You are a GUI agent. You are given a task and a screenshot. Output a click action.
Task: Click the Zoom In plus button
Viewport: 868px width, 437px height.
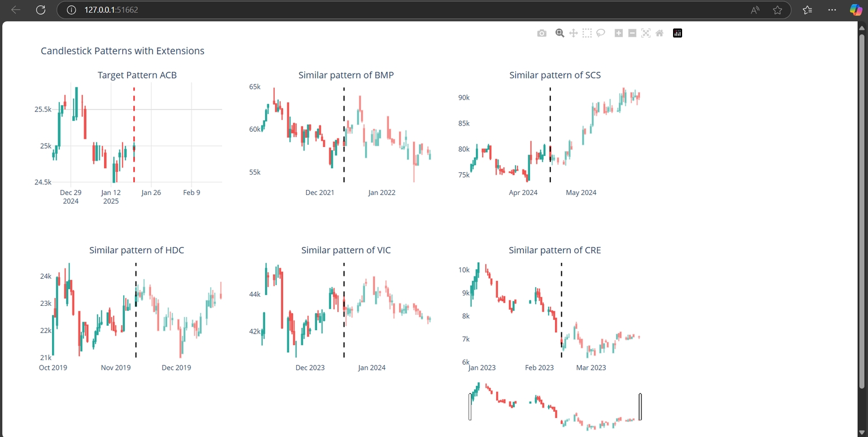click(x=619, y=33)
